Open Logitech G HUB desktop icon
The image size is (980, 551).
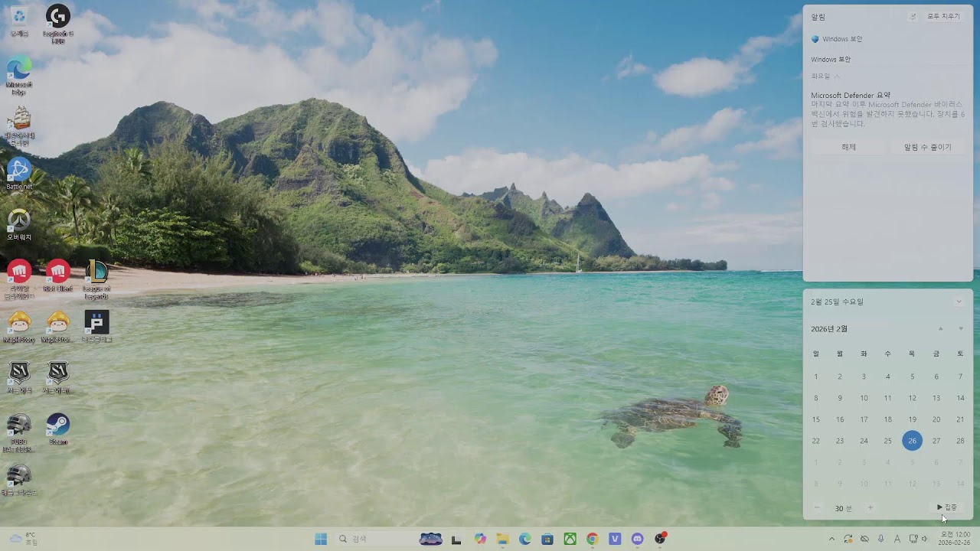(58, 17)
